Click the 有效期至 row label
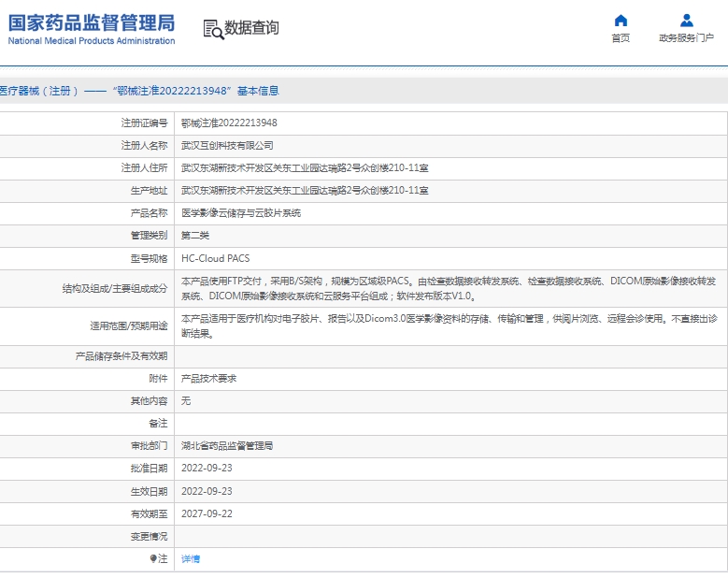The height and width of the screenshot is (578, 728). [149, 513]
